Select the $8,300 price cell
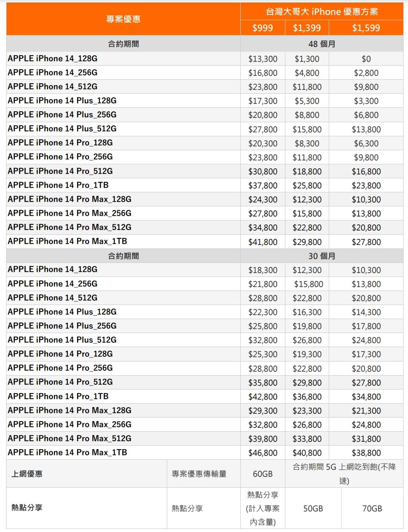The height and width of the screenshot is (532, 408). coord(307,143)
